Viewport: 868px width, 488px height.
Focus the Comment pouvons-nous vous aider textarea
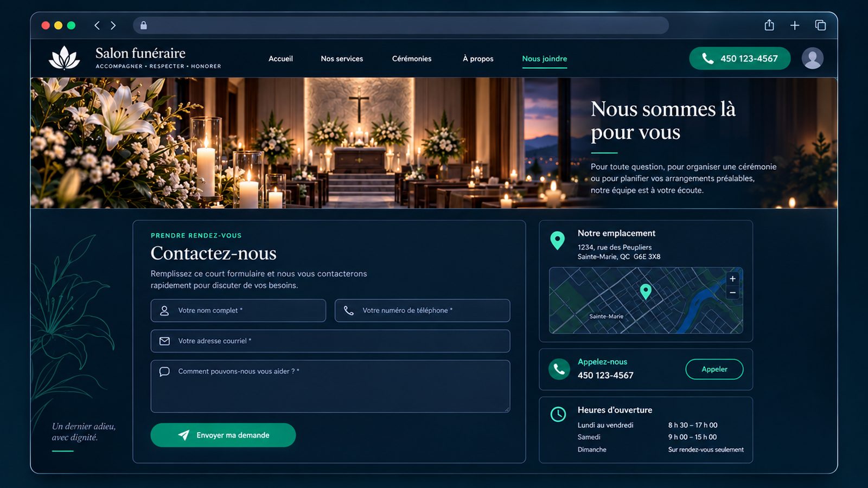pyautogui.click(x=330, y=386)
